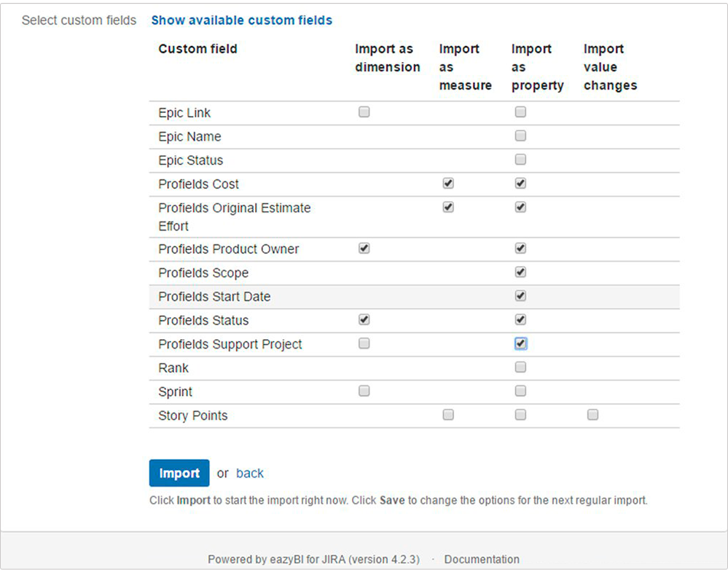Select the "back" link
Image resolution: width=728 pixels, height=571 pixels.
click(x=250, y=473)
